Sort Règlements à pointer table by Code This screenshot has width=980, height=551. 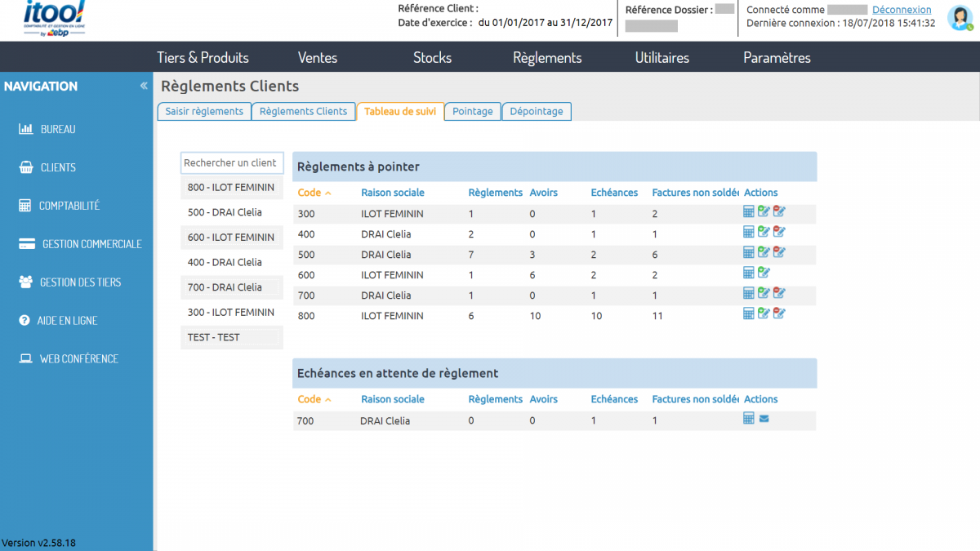314,193
